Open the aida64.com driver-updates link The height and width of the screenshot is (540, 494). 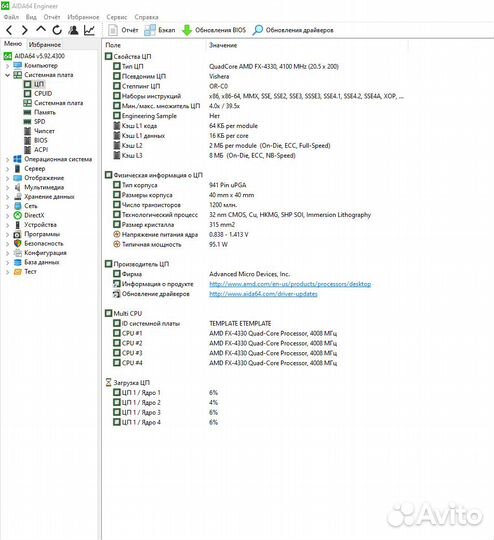pyautogui.click(x=263, y=294)
